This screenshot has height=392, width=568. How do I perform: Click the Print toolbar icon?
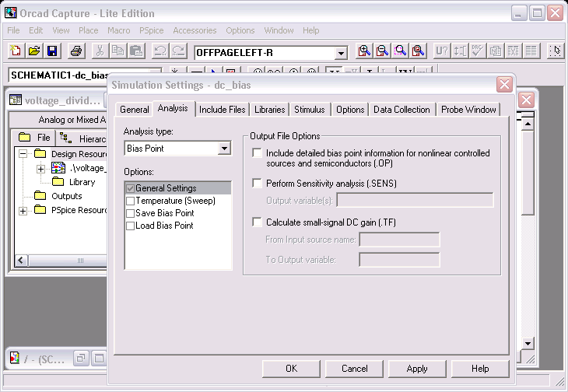coord(76,51)
